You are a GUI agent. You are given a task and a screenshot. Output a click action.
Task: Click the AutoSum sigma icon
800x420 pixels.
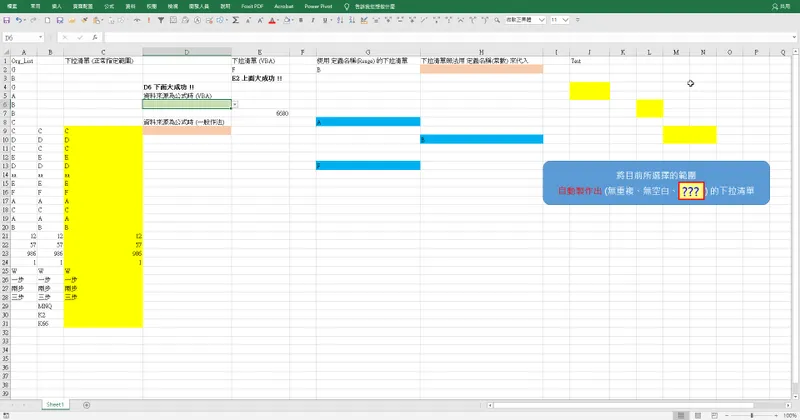[236, 20]
